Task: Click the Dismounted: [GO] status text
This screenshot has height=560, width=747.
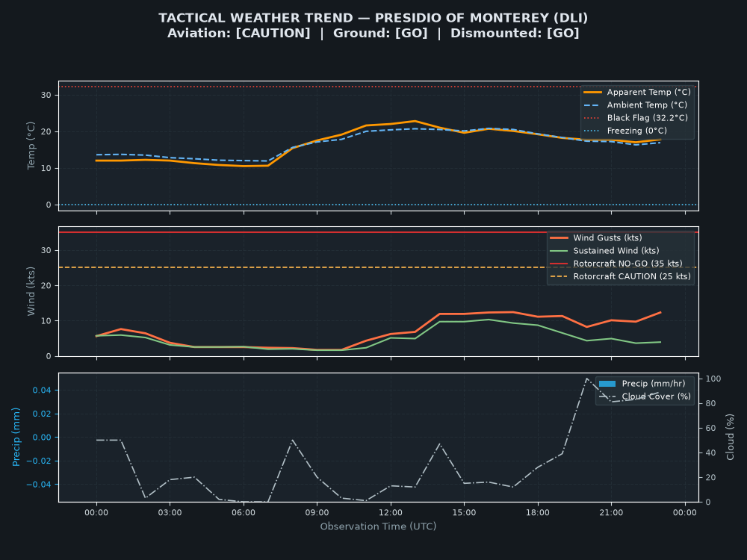Action: pos(515,34)
